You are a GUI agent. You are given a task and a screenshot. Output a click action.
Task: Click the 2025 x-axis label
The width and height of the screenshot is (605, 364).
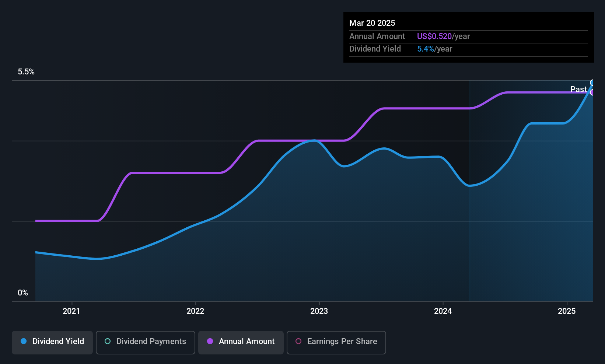point(567,311)
